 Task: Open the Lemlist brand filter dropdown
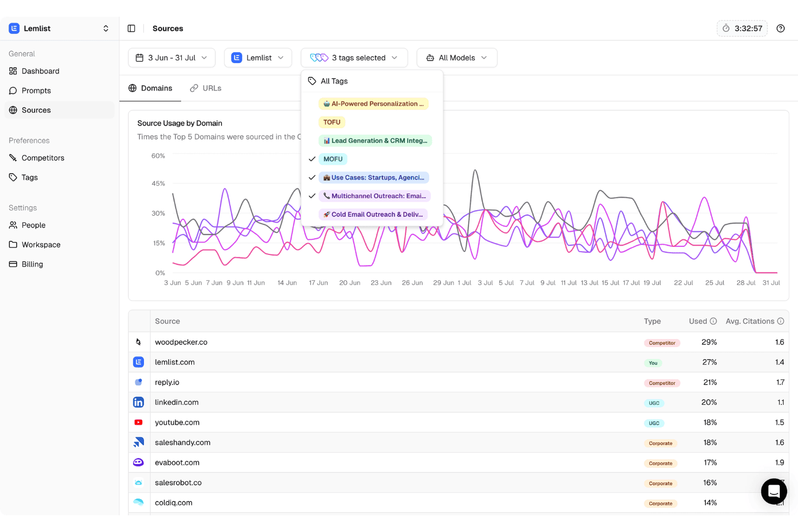258,58
